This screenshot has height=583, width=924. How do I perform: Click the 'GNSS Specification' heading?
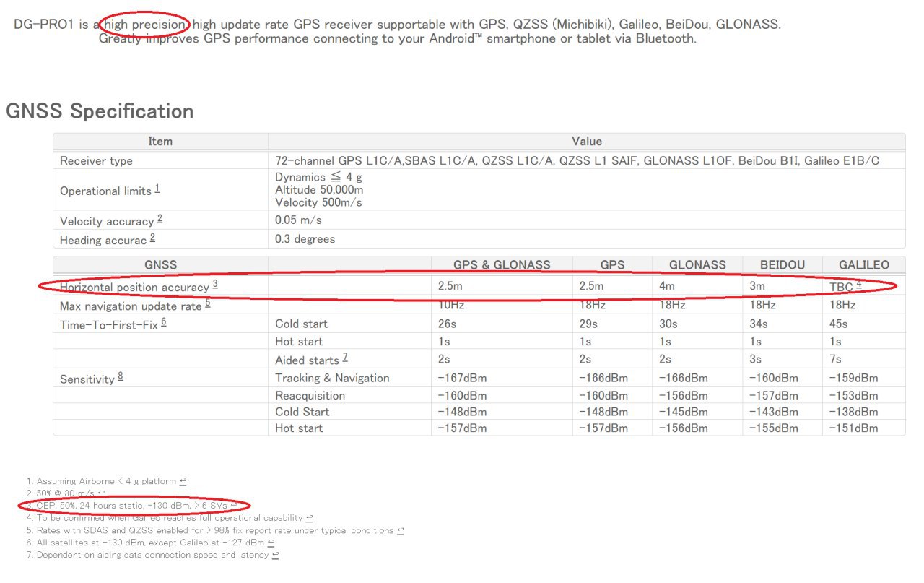coord(100,111)
